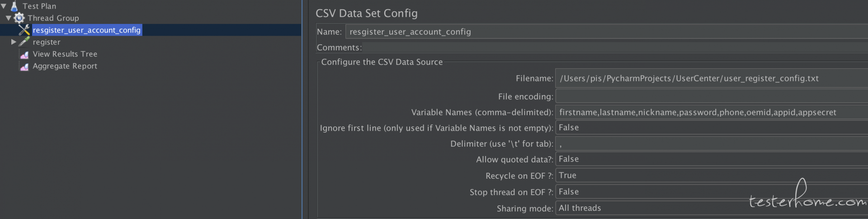Viewport: 868px width, 219px height.
Task: Open the Allow quoted data dropdown
Action: (x=712, y=159)
